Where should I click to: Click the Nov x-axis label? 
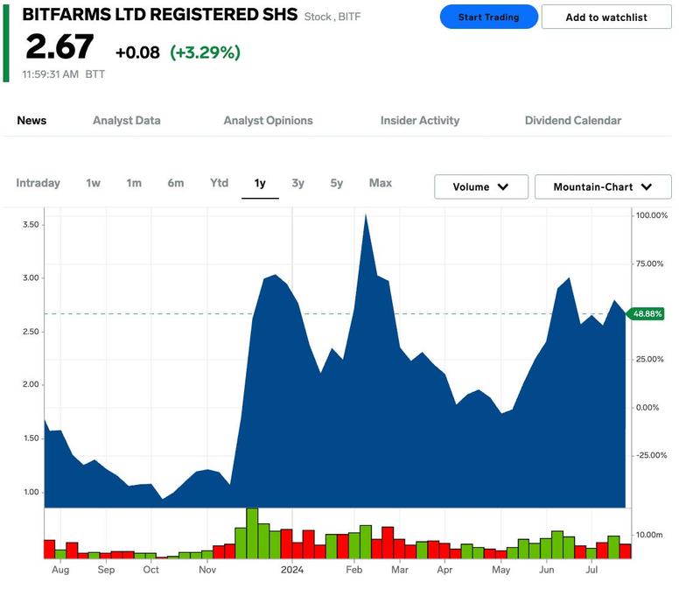207,570
